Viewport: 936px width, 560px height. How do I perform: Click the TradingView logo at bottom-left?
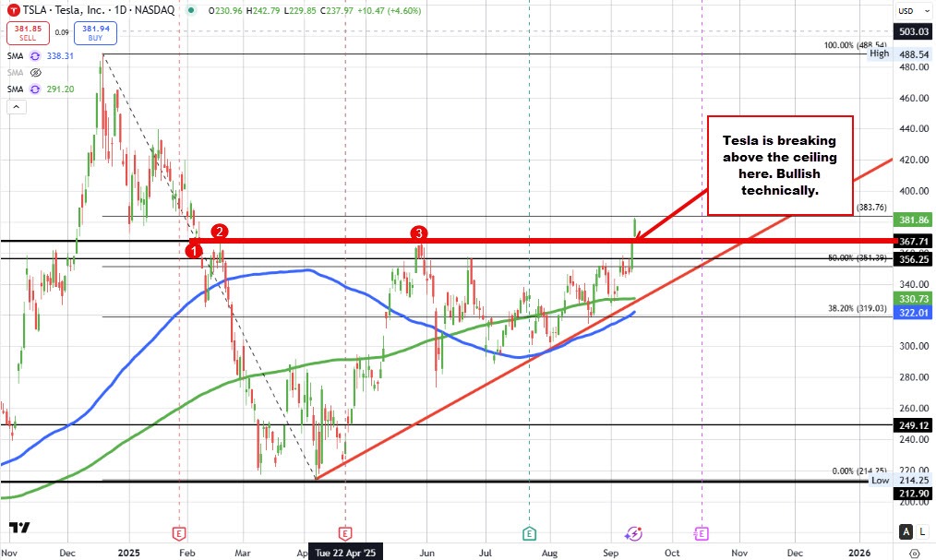point(19,527)
